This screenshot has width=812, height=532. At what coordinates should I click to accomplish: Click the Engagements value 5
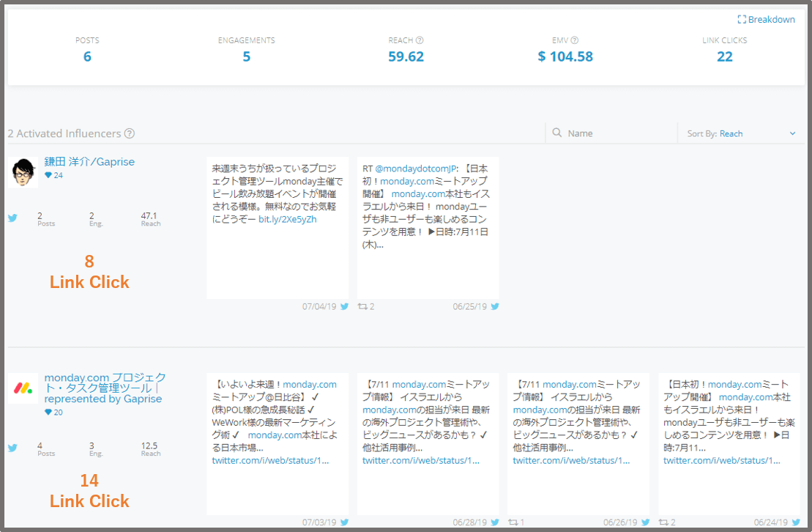pyautogui.click(x=247, y=56)
